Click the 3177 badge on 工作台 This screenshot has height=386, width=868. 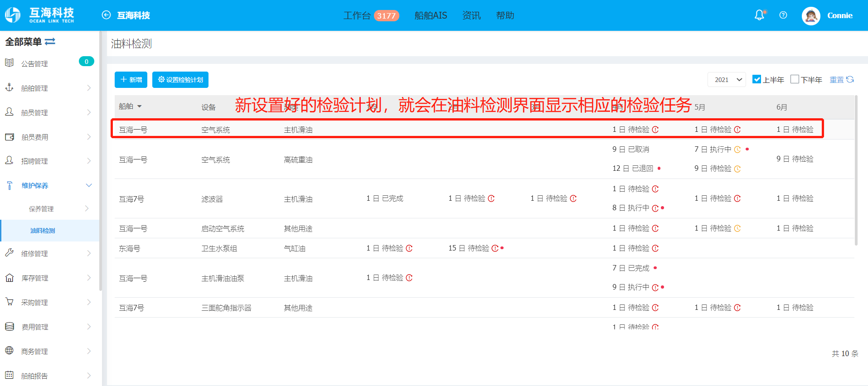point(387,16)
